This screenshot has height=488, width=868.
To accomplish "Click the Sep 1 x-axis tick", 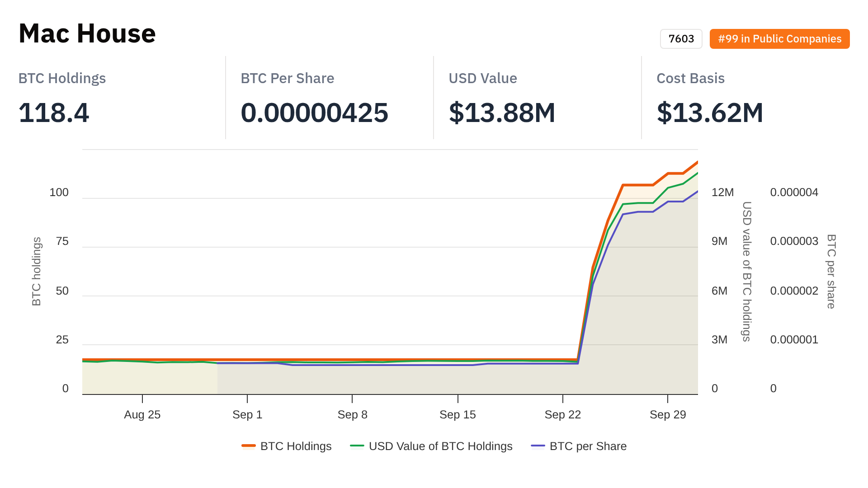I will tap(247, 414).
